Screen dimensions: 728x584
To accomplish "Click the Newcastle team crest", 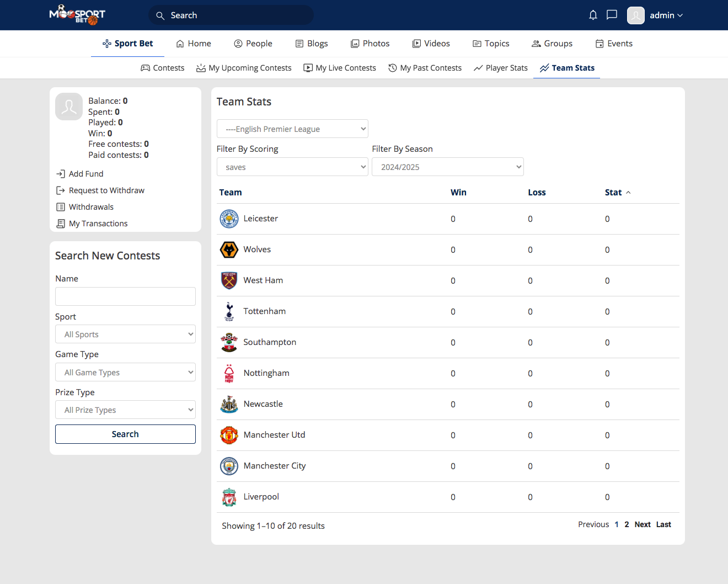I will (x=229, y=404).
